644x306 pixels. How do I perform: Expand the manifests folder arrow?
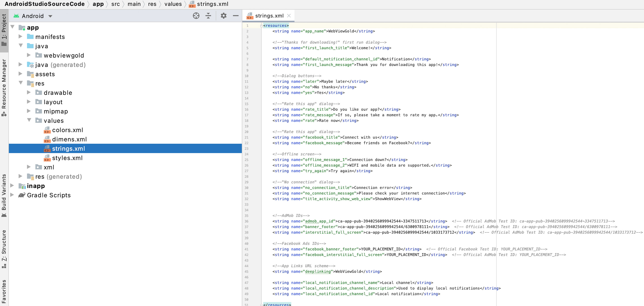(x=21, y=37)
